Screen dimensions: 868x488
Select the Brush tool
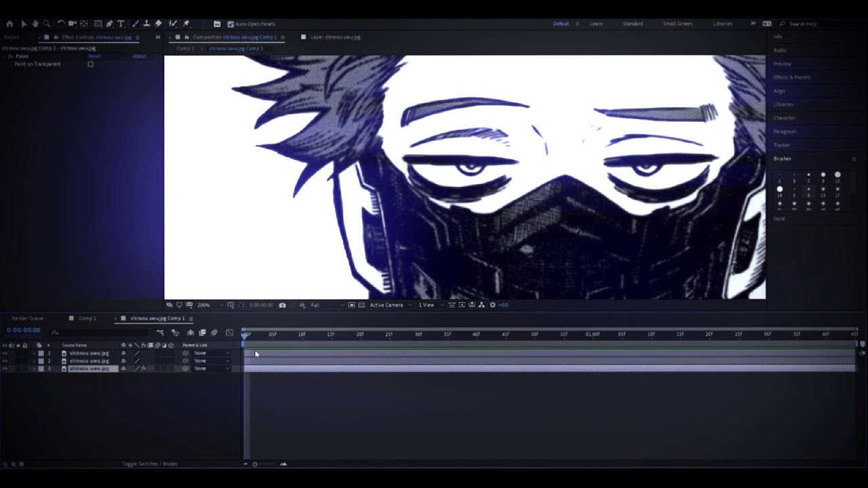[135, 24]
